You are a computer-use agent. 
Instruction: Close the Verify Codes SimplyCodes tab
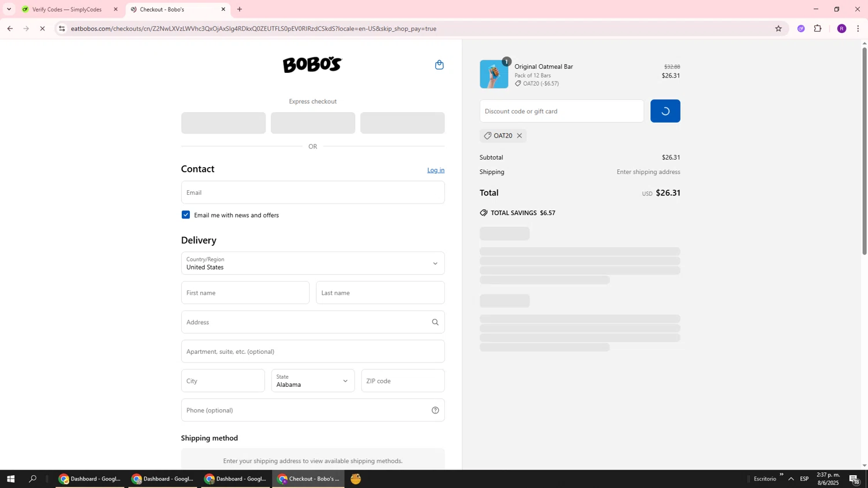(x=115, y=9)
